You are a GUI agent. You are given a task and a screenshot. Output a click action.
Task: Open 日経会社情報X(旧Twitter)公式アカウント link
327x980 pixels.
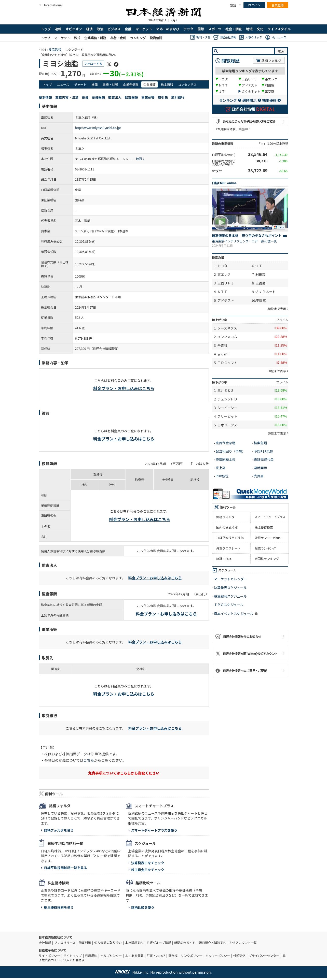[x=250, y=654]
